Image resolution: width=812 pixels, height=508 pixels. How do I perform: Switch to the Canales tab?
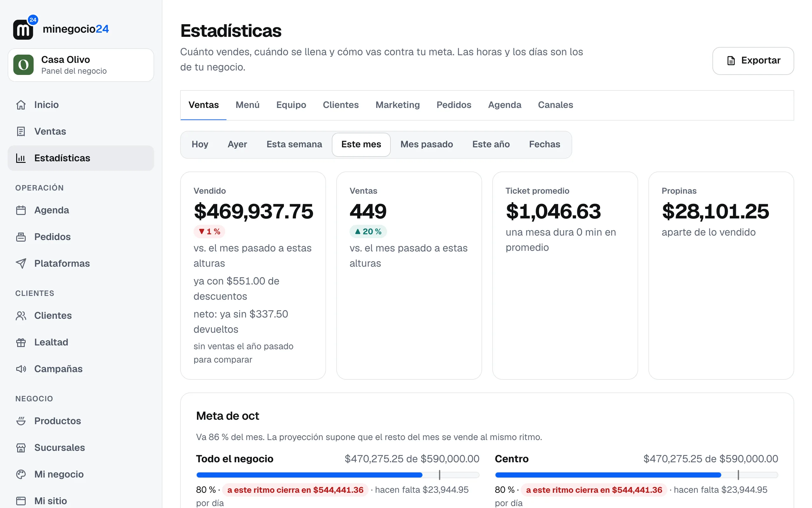tap(555, 105)
